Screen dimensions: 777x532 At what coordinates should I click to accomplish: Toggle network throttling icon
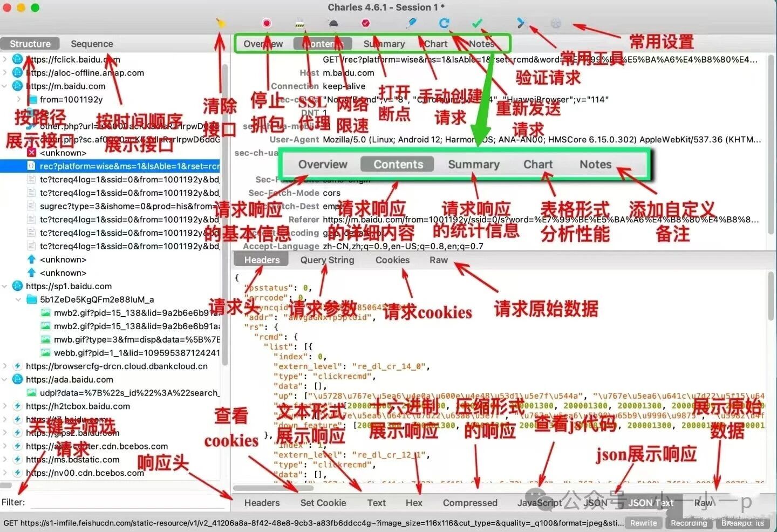coord(333,23)
